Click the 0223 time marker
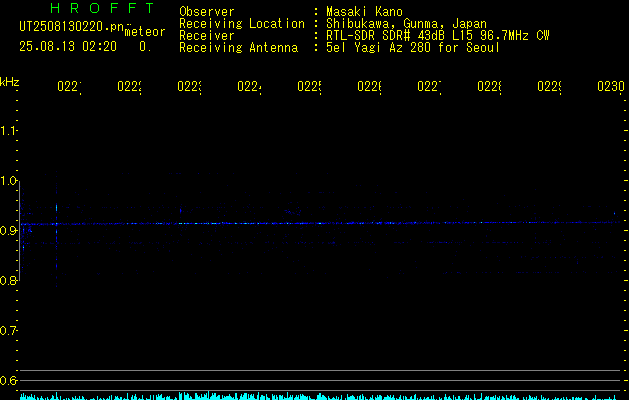 189,86
